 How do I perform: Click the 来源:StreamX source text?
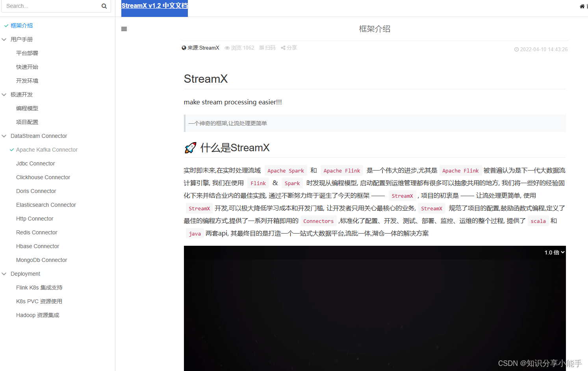tap(203, 48)
